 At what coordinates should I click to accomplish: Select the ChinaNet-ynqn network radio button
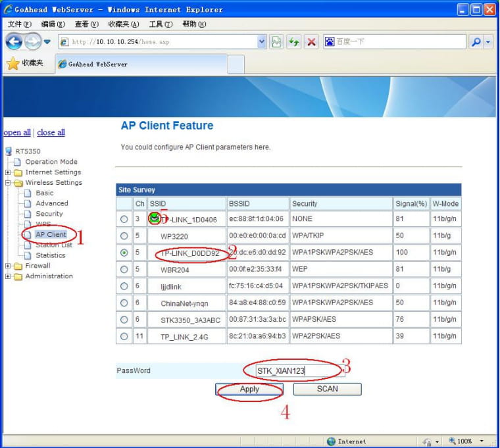coord(124,303)
